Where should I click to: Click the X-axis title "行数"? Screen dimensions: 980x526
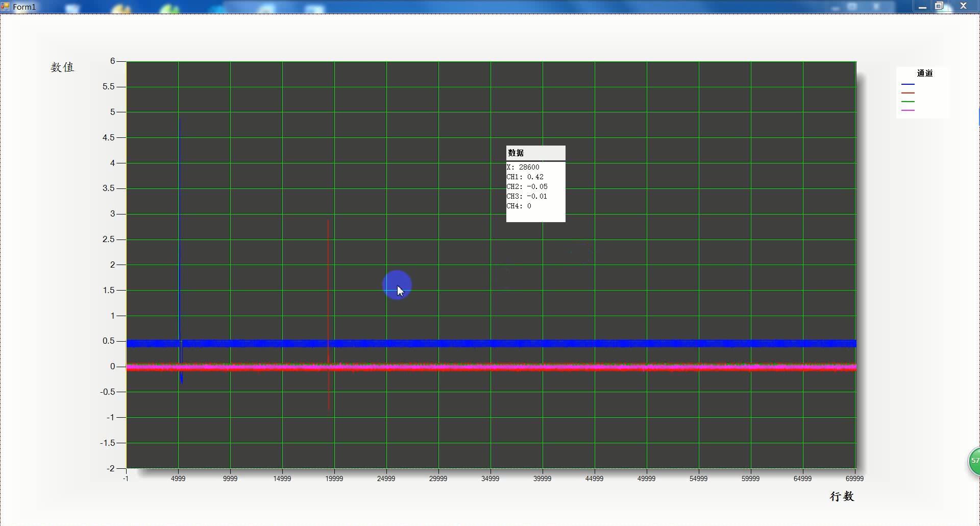click(842, 496)
